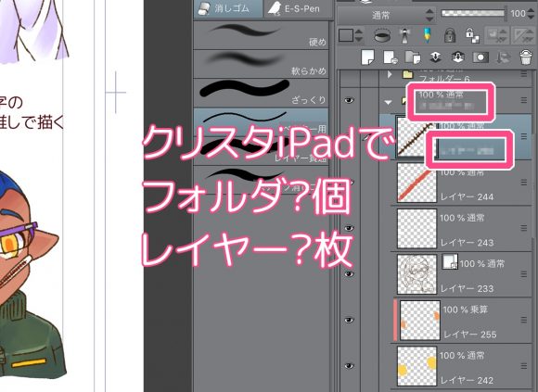
Task: Create a new layer folder
Action: coord(413,57)
